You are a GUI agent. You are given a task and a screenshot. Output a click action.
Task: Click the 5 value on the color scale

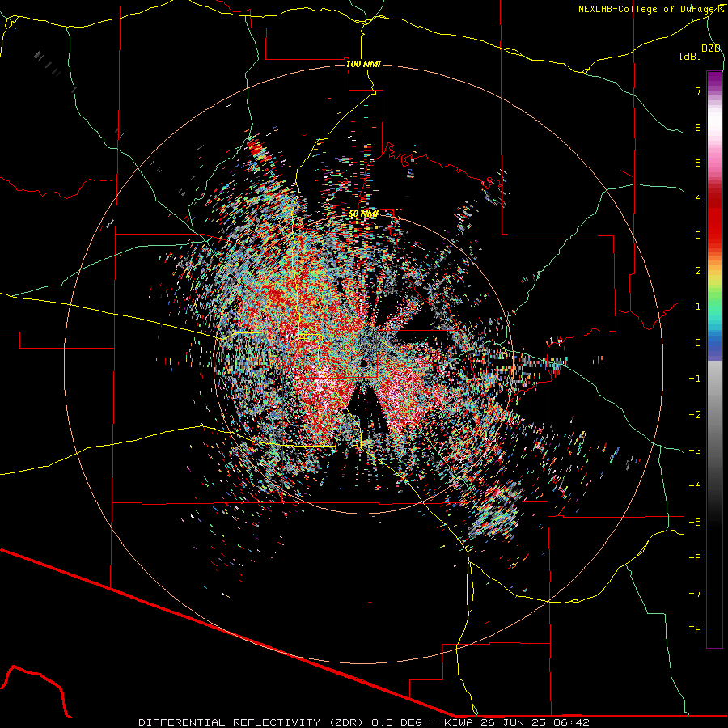(698, 163)
